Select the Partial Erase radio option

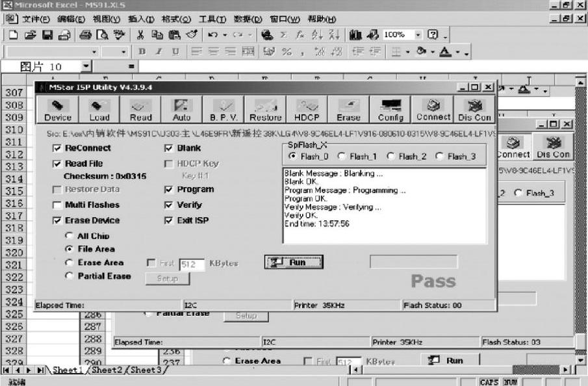point(69,276)
